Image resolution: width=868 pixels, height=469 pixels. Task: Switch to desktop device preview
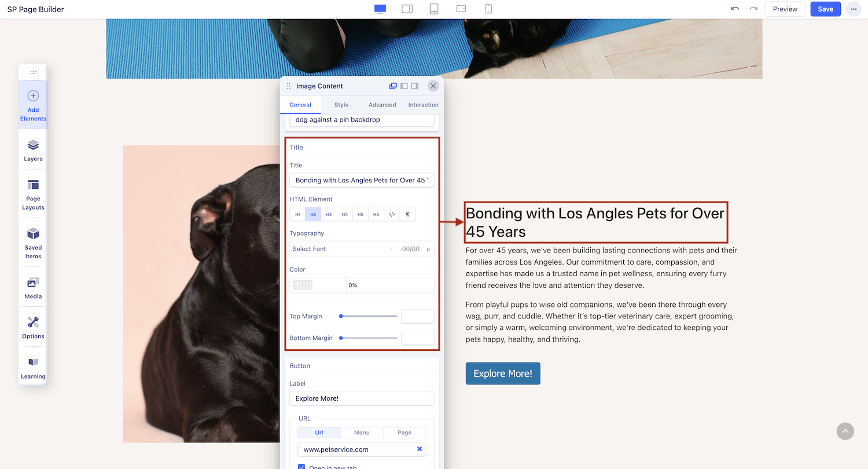[x=380, y=9]
